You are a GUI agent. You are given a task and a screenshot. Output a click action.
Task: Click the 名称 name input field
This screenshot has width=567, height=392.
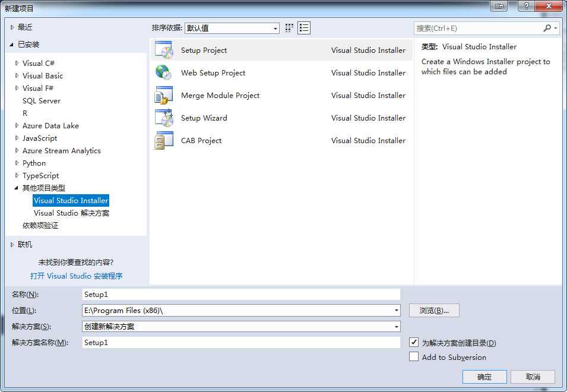(x=241, y=295)
